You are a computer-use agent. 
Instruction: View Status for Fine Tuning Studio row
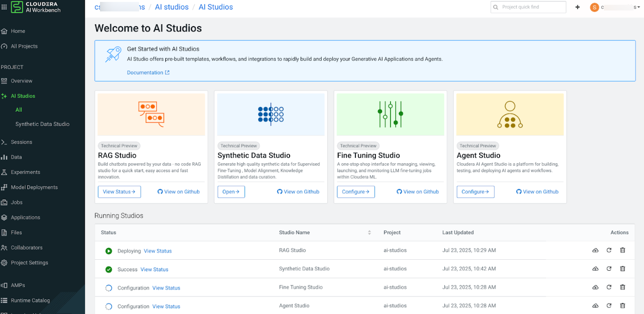tap(166, 288)
